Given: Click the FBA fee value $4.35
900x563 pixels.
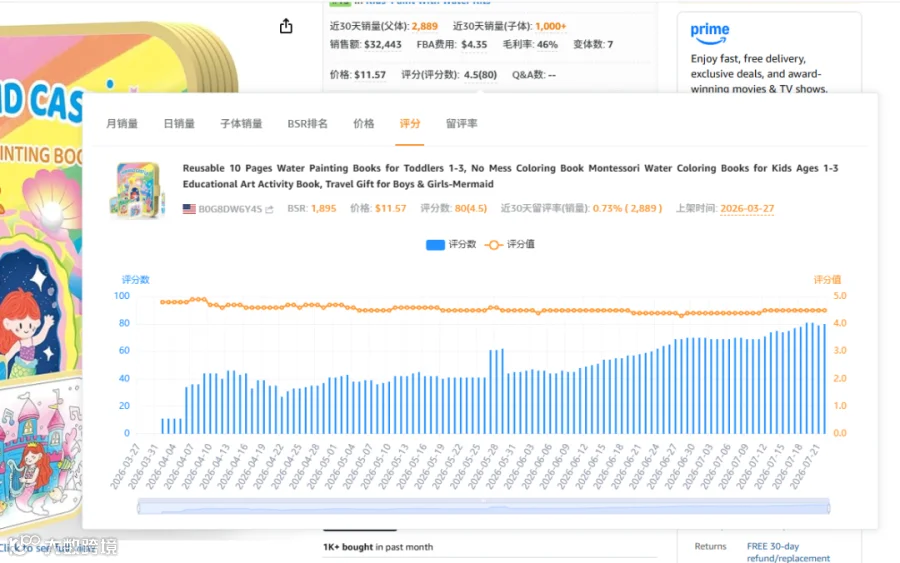Looking at the screenshot, I should tap(474, 44).
